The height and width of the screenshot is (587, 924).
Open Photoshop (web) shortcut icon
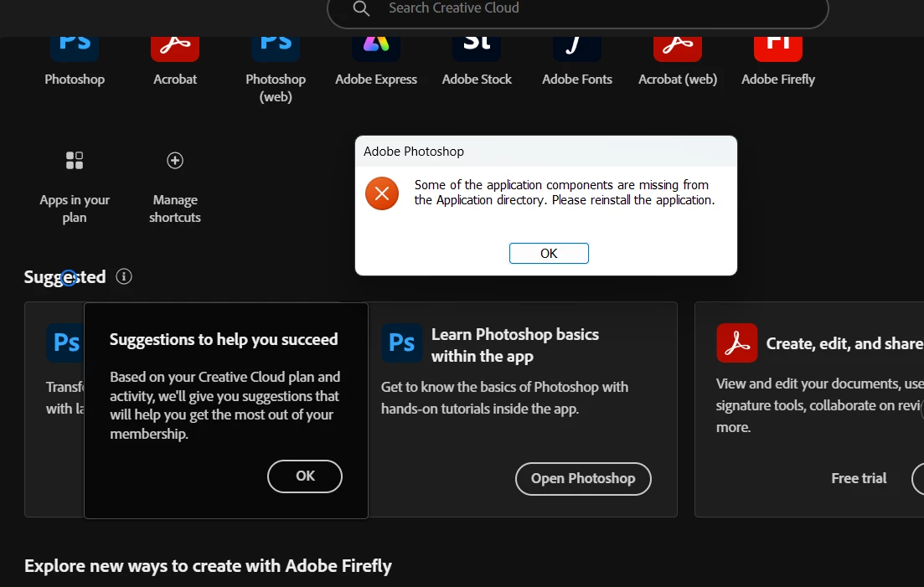(x=276, y=49)
